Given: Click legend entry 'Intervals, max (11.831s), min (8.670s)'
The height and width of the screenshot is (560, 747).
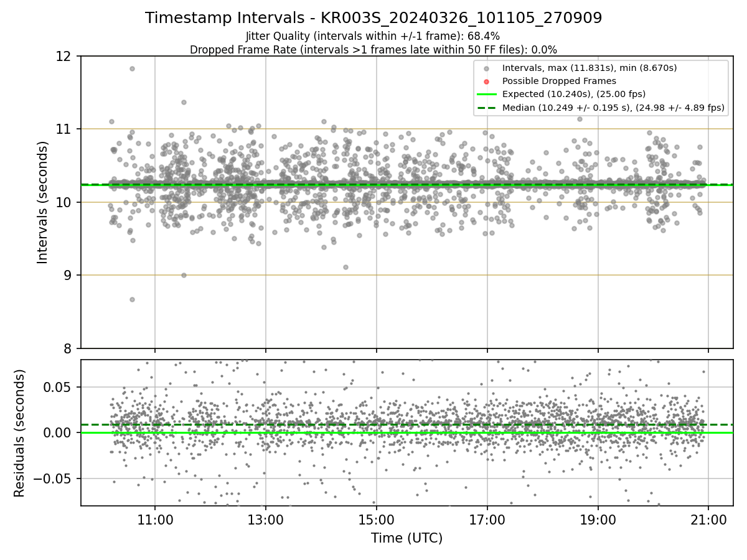Looking at the screenshot, I should (x=590, y=68).
